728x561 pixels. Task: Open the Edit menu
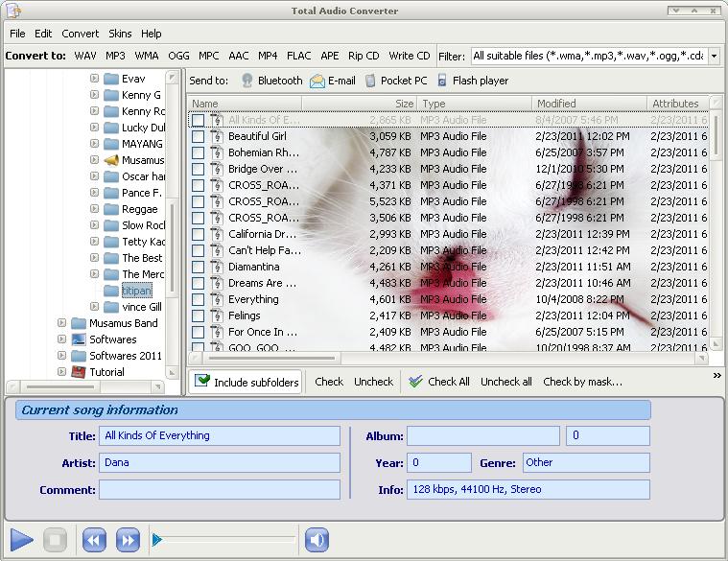tap(43, 34)
